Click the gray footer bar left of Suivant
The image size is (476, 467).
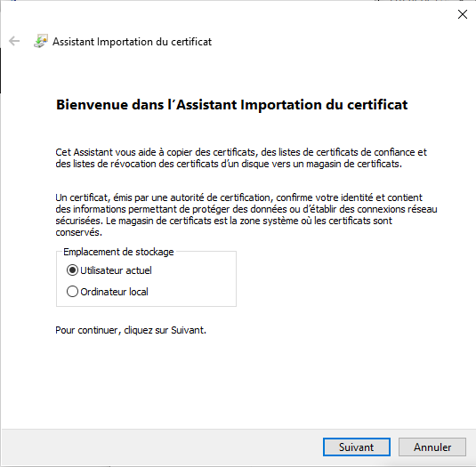coord(161,447)
